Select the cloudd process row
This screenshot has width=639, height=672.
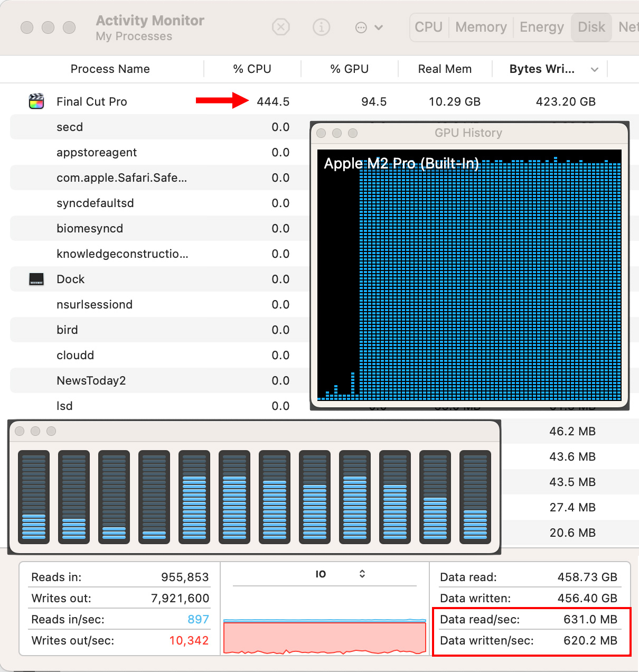(x=159, y=355)
